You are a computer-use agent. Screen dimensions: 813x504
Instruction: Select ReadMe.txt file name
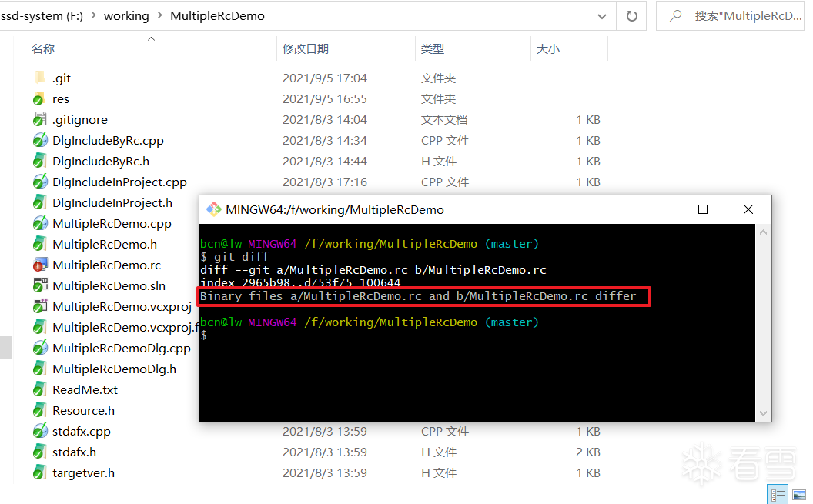pos(85,389)
